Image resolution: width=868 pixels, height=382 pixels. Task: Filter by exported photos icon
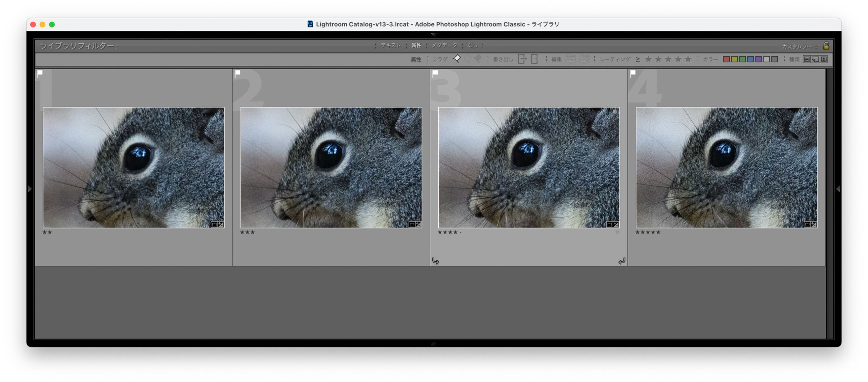pos(522,59)
